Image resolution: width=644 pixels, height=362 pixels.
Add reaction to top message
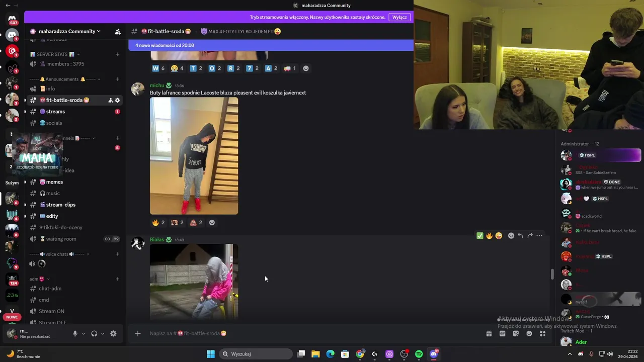pos(306,68)
